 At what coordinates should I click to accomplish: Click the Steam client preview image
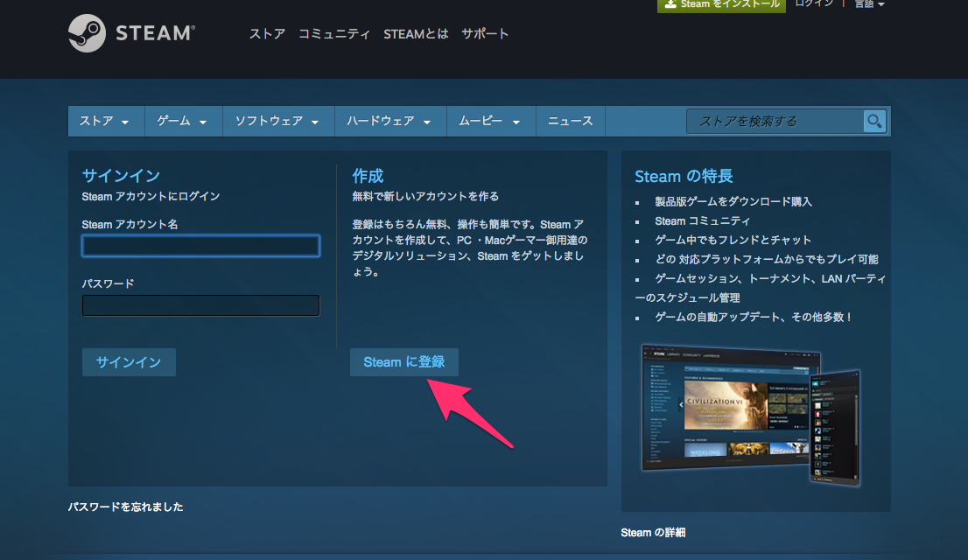point(751,414)
